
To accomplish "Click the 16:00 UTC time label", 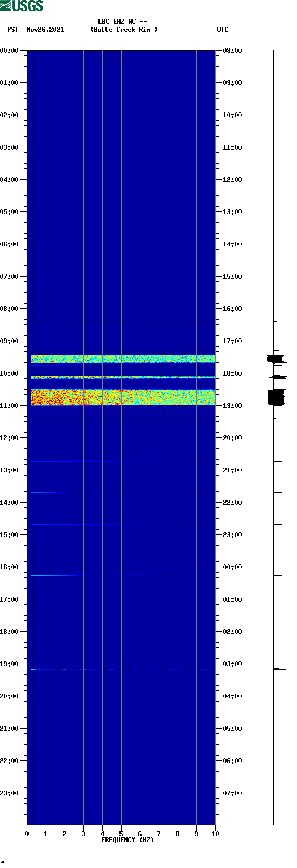I will coord(232,309).
